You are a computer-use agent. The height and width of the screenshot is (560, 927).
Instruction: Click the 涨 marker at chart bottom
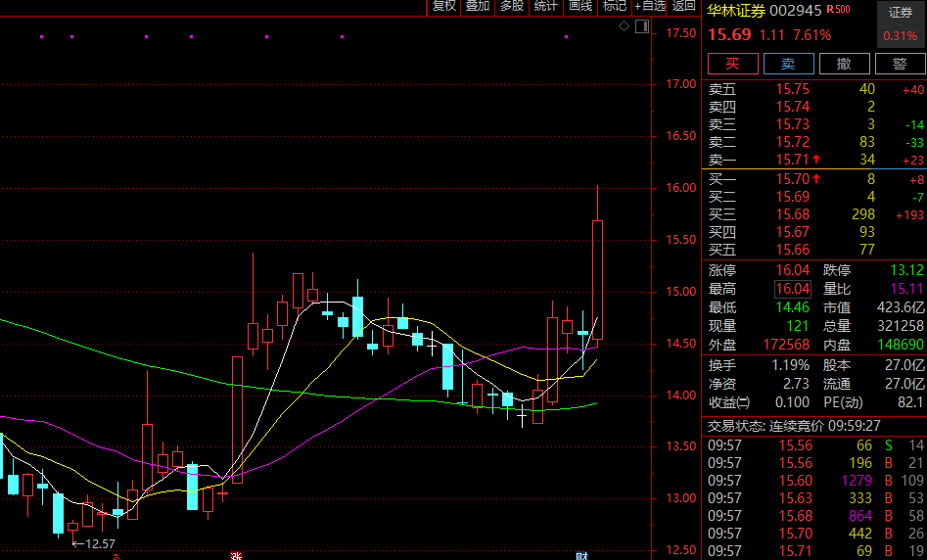click(236, 556)
